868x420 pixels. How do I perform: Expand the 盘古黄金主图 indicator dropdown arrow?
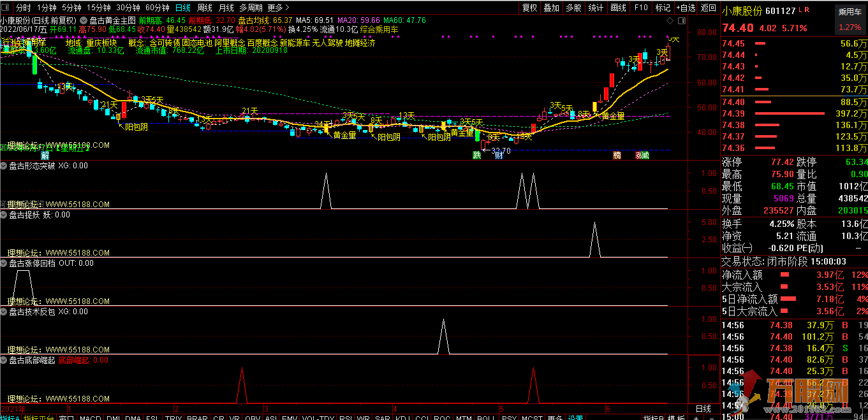click(x=84, y=20)
